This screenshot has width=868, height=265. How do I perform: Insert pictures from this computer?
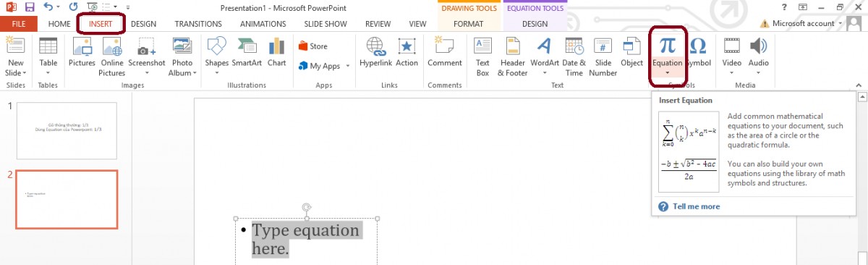coord(82,52)
